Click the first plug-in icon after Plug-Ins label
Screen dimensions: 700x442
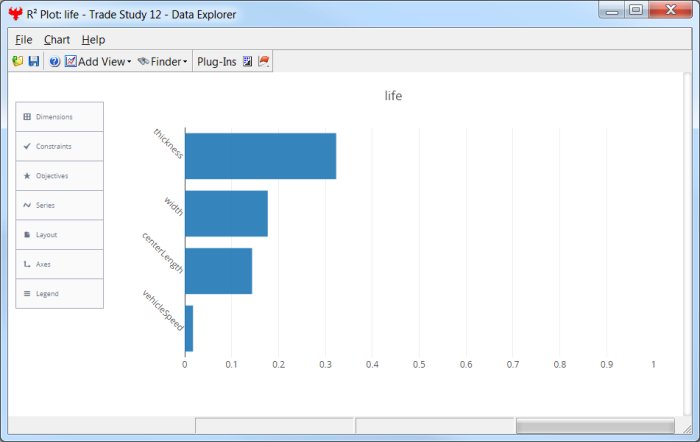[248, 62]
